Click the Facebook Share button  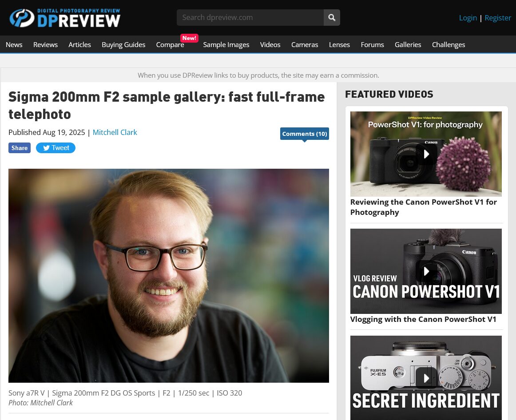[20, 148]
